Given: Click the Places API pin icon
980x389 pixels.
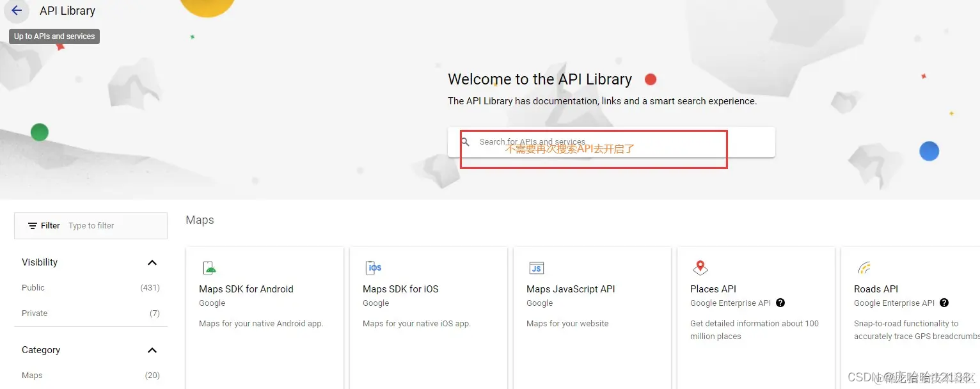Looking at the screenshot, I should (700, 268).
